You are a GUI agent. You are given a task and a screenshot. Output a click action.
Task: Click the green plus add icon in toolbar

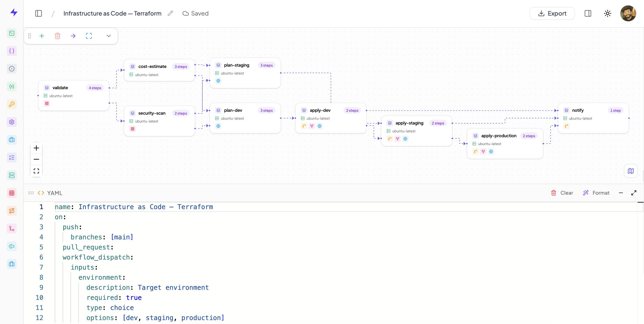coord(42,36)
